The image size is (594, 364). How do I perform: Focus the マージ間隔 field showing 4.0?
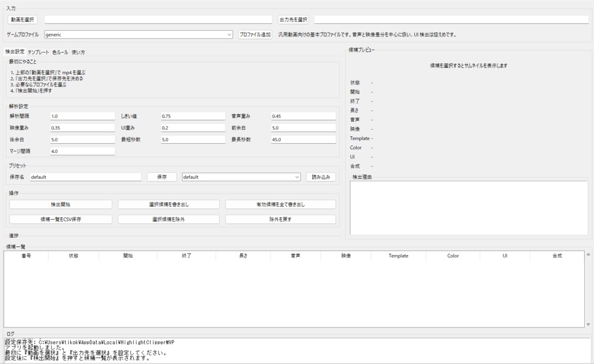(x=82, y=151)
